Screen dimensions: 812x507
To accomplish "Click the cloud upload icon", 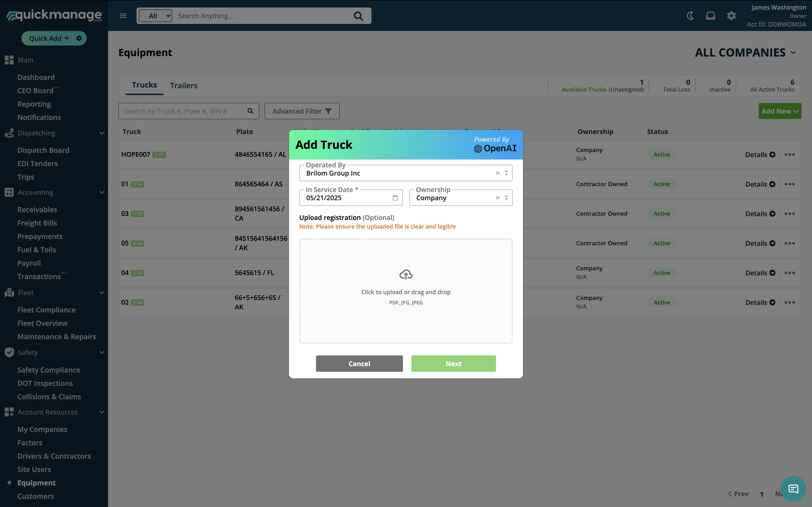I will (406, 275).
